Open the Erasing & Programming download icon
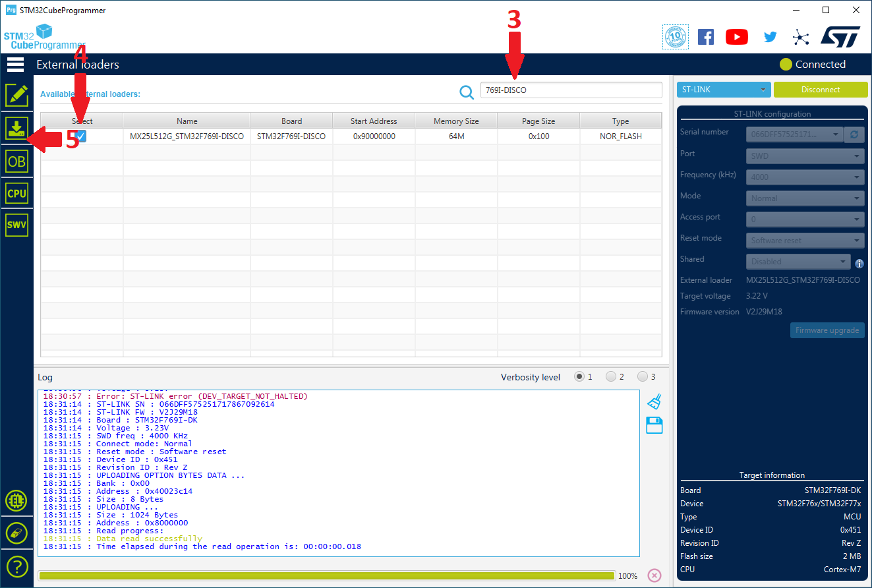 point(16,128)
